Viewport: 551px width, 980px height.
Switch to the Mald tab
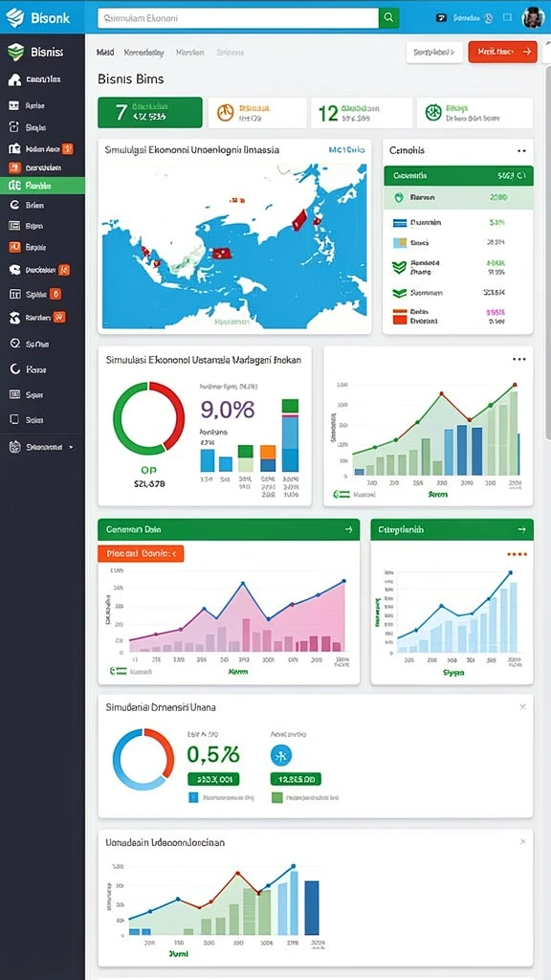tap(105, 53)
